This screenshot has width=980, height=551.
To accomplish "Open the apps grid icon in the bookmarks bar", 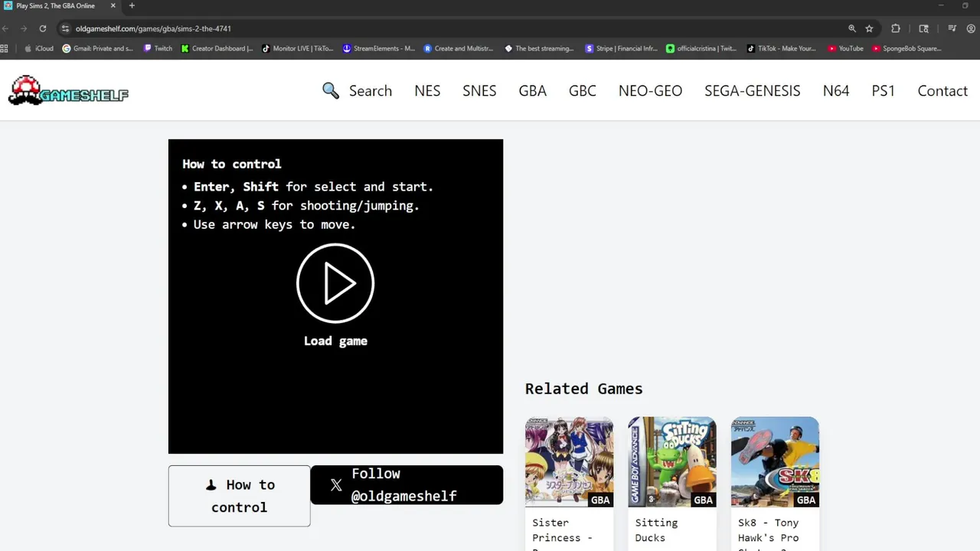I will [4, 48].
